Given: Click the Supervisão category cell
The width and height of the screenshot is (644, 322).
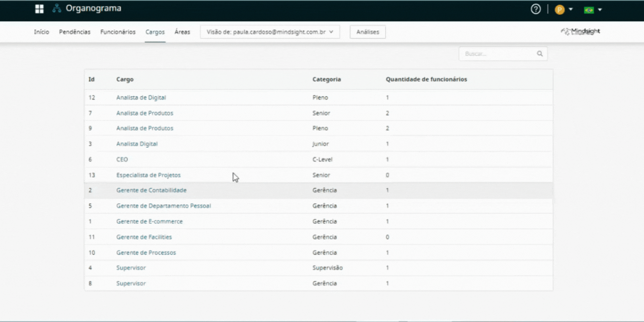Looking at the screenshot, I should 328,268.
